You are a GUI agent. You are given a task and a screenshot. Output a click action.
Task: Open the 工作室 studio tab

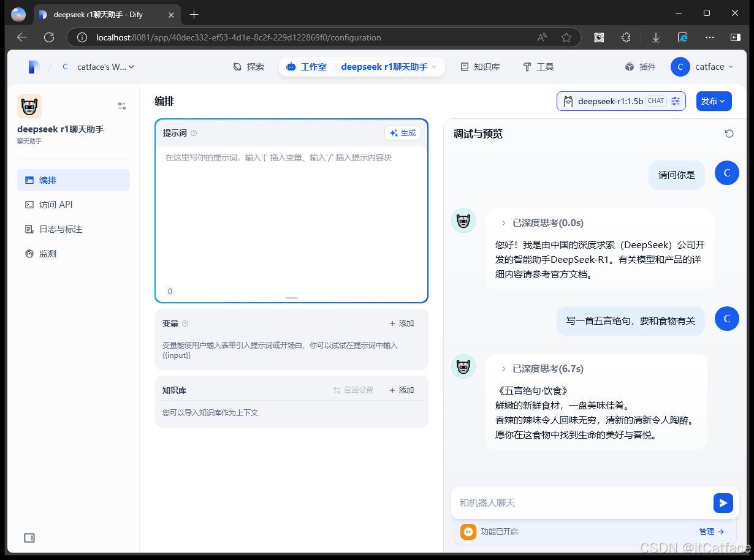click(307, 67)
